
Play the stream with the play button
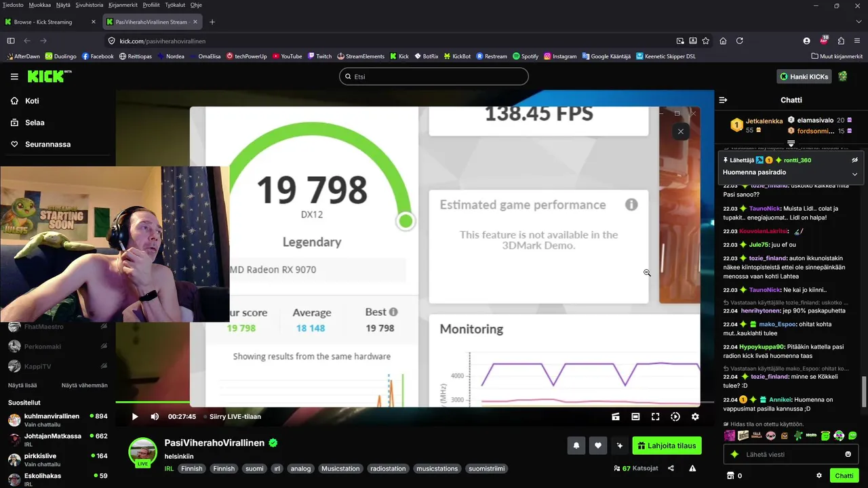[135, 417]
